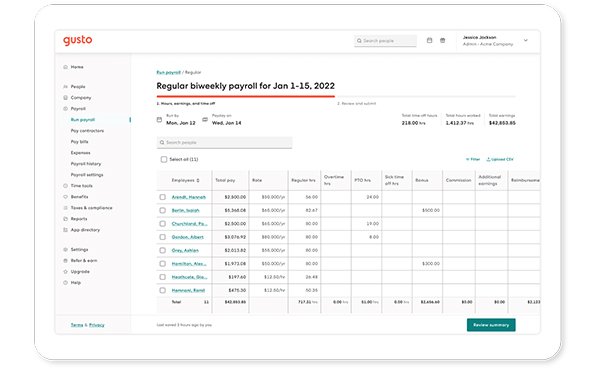Open the Filter options
This screenshot has height=370, width=600.
pyautogui.click(x=473, y=159)
